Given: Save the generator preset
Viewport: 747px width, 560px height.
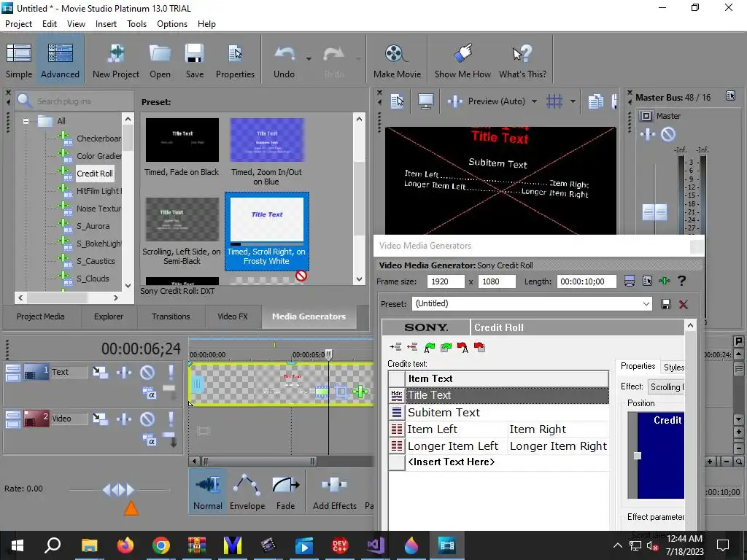Looking at the screenshot, I should pos(666,304).
